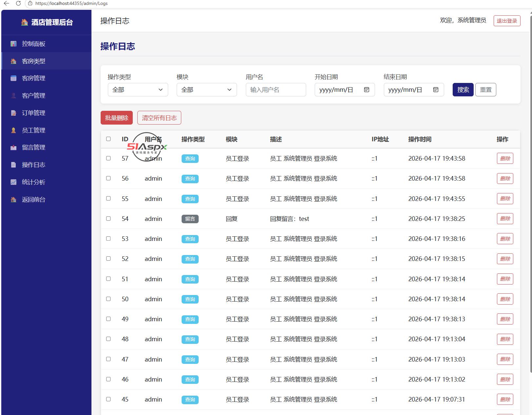
Task: Toggle the select-all checkbox in table header
Action: [x=108, y=139]
